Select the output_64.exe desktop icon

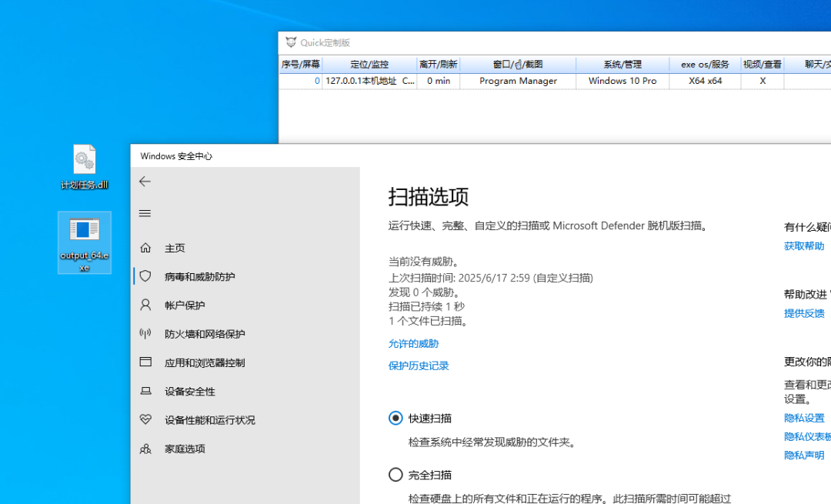[85, 242]
